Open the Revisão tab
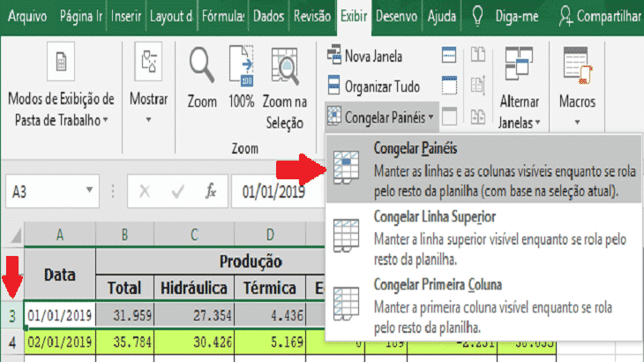Image resolution: width=644 pixels, height=362 pixels. click(x=311, y=17)
